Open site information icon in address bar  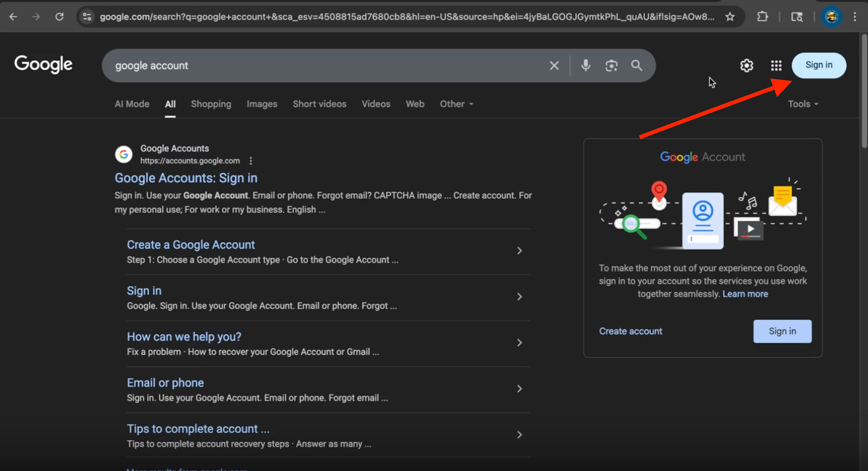(87, 17)
